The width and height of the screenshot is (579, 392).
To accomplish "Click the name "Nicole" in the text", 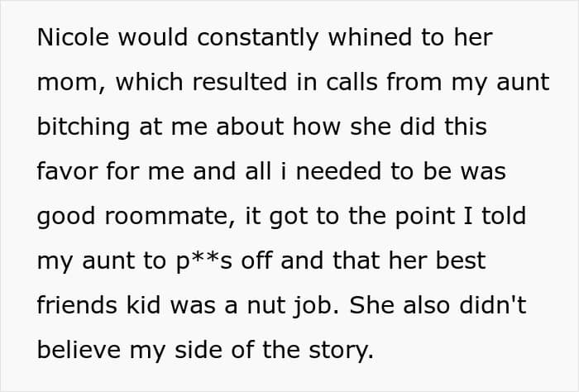I will (x=69, y=39).
